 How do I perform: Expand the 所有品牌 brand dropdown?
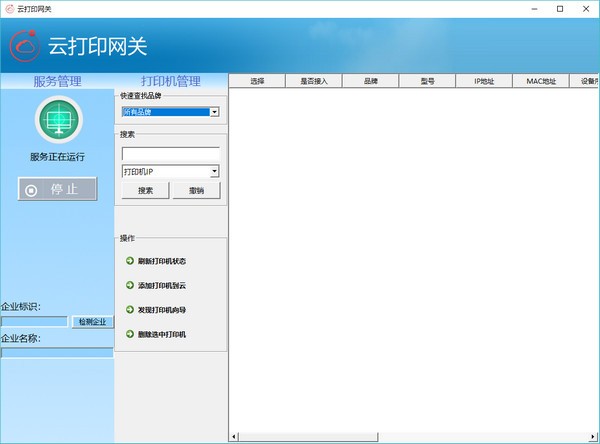coord(215,112)
